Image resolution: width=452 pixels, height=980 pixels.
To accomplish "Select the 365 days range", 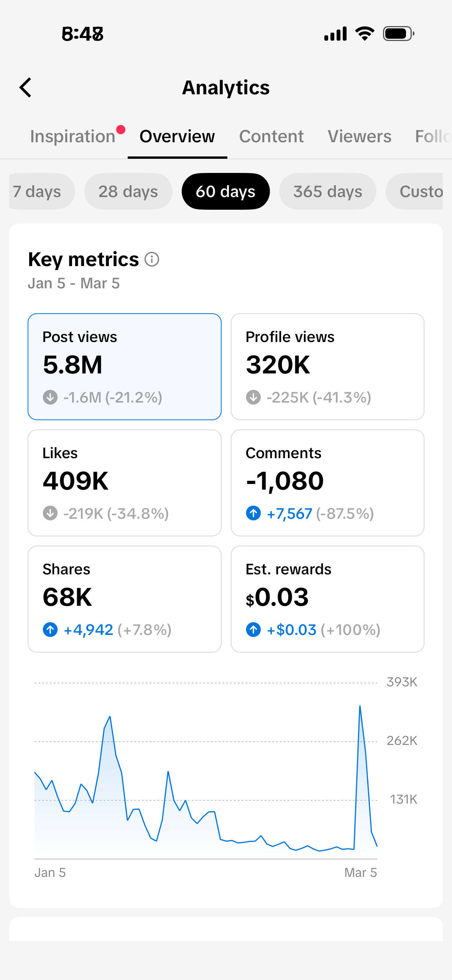I will pyautogui.click(x=328, y=191).
